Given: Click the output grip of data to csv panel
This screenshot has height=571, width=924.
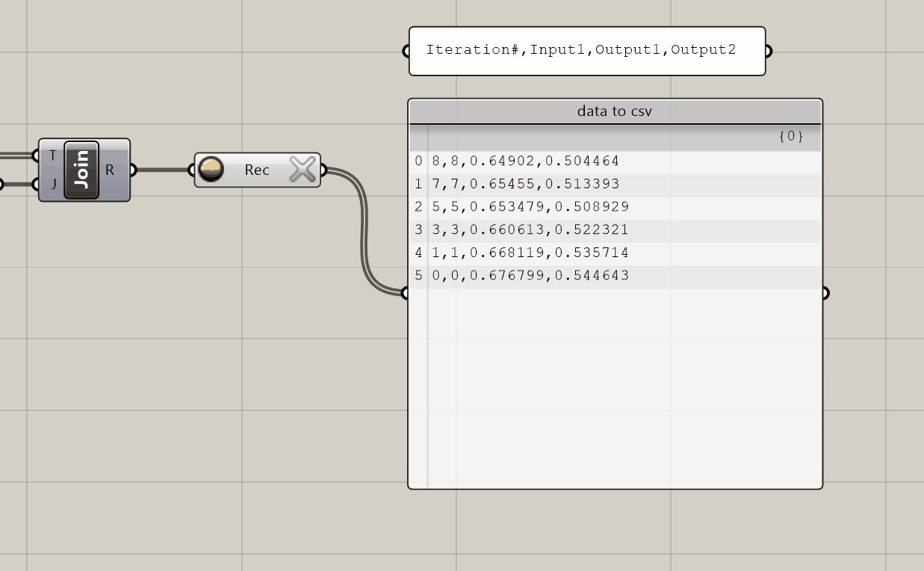Looking at the screenshot, I should click(x=824, y=293).
